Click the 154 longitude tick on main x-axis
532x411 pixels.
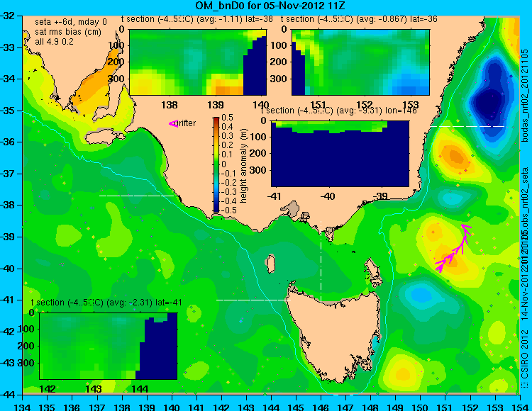(x=520, y=407)
